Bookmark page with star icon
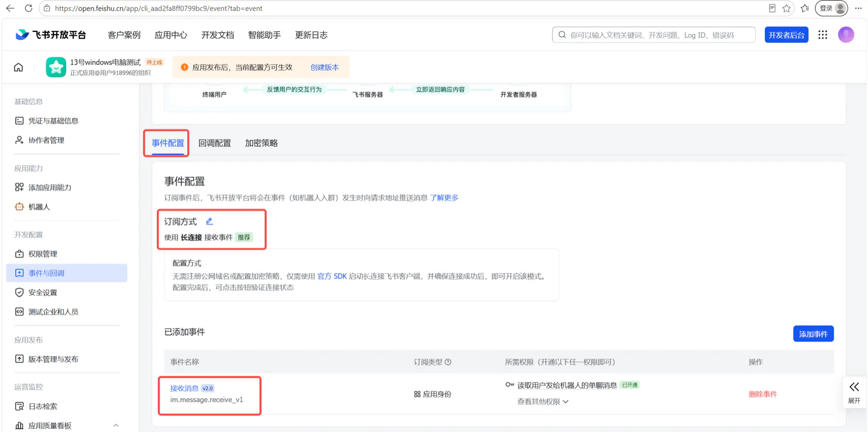868x432 pixels. pyautogui.click(x=787, y=8)
